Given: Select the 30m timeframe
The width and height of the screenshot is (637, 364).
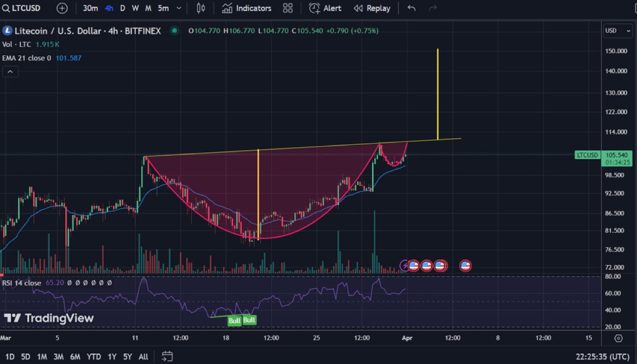Looking at the screenshot, I should pyautogui.click(x=90, y=8).
